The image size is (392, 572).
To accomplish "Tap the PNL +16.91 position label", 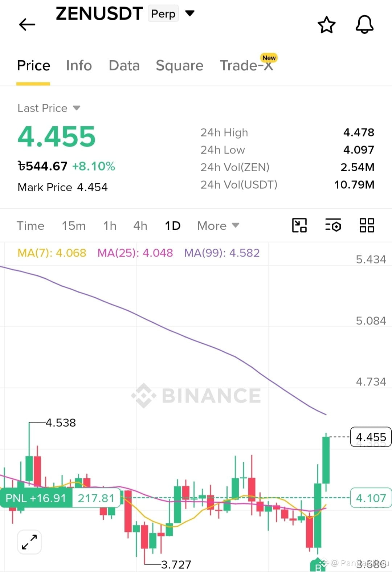I will 36,498.
